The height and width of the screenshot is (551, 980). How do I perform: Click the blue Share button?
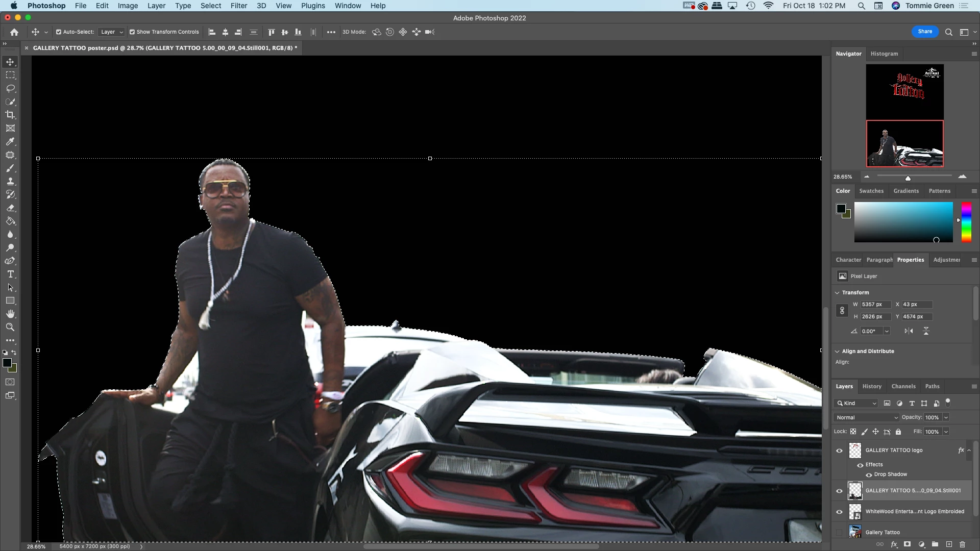[x=925, y=32]
